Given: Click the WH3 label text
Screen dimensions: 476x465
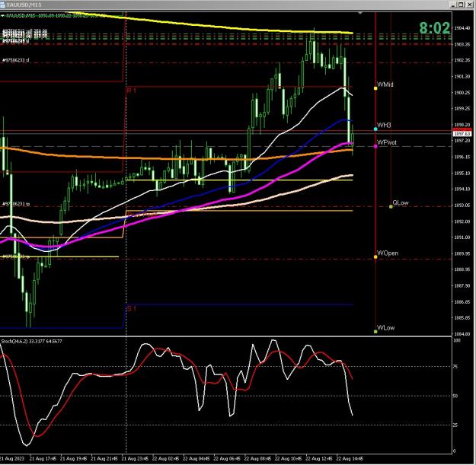Looking at the screenshot, I should point(384,125).
